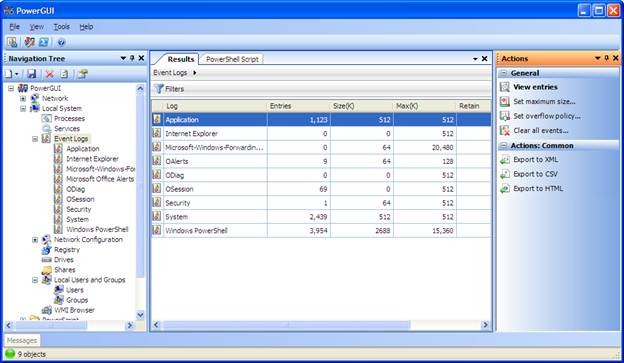Screen dimensions: 624x363
Task: Click the first main toolbar icon below File
Action: (x=12, y=42)
